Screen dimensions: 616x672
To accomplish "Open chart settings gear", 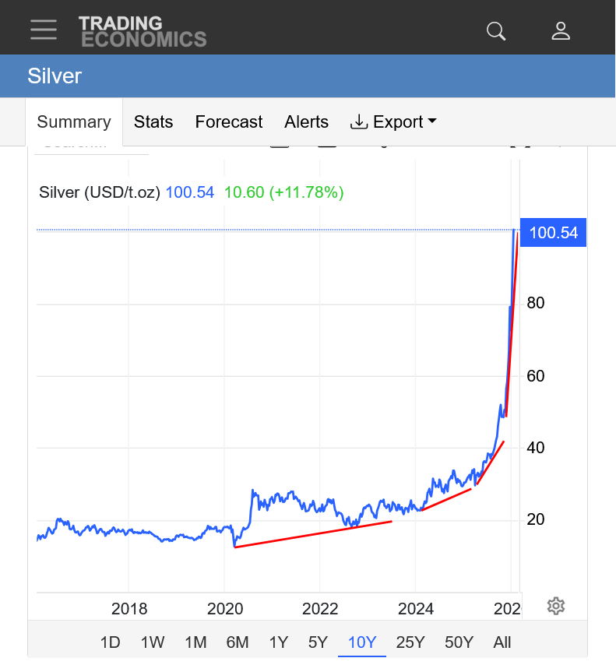I will 555,606.
